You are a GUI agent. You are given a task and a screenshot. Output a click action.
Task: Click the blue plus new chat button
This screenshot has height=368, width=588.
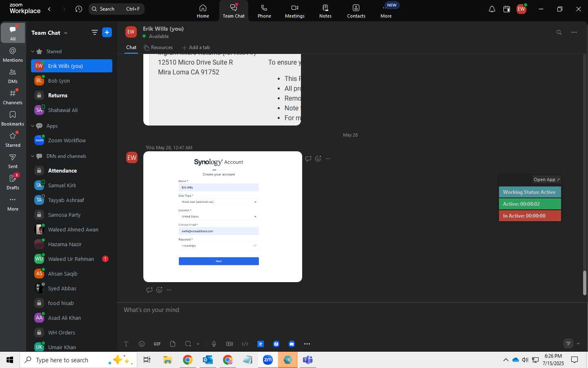point(107,33)
